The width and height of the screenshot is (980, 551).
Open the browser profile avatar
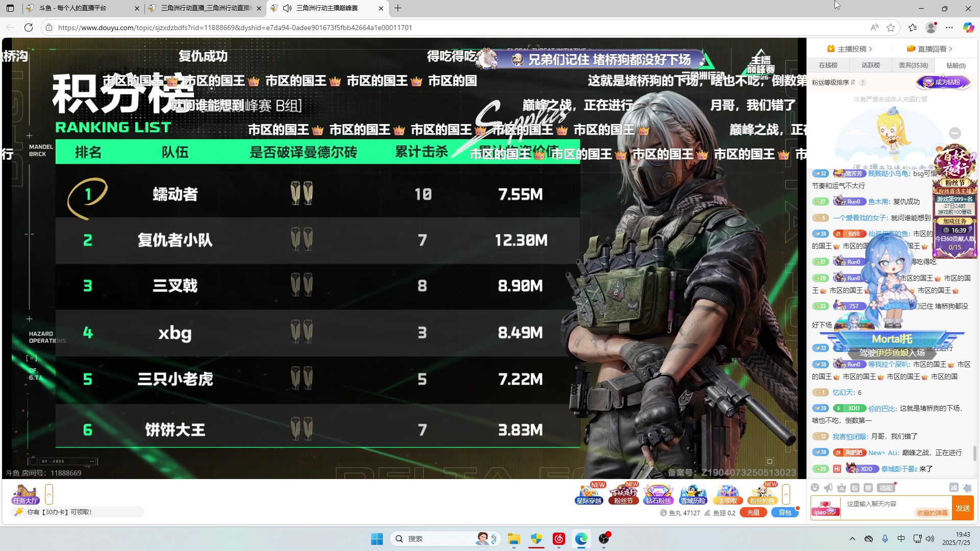[x=932, y=28]
